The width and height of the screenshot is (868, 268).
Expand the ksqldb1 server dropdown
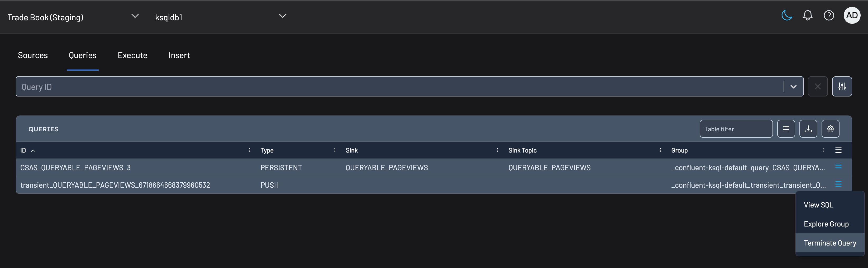pyautogui.click(x=282, y=16)
